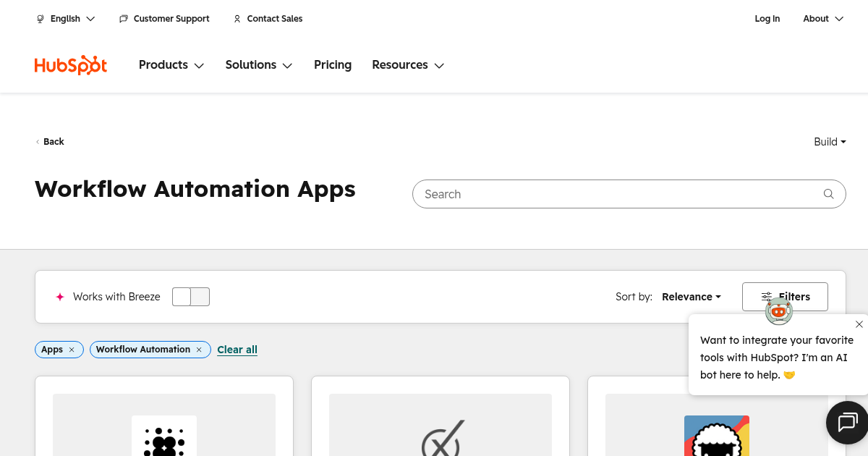Open the Filters button
868x456 pixels.
pos(785,297)
